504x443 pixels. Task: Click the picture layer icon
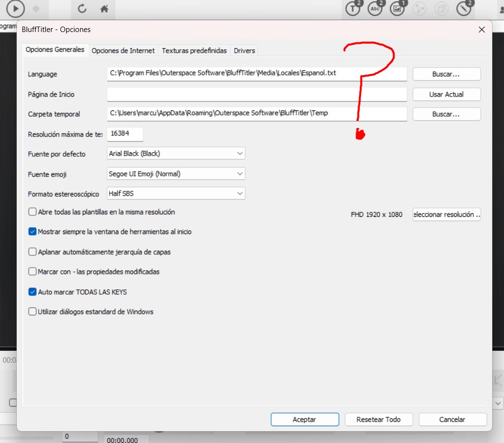(x=397, y=8)
